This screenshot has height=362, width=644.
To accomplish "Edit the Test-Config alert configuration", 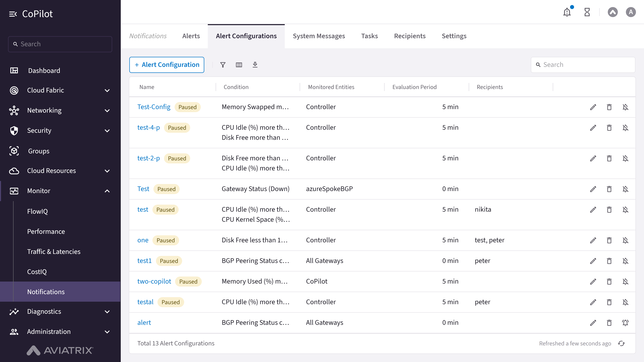I will [x=593, y=107].
